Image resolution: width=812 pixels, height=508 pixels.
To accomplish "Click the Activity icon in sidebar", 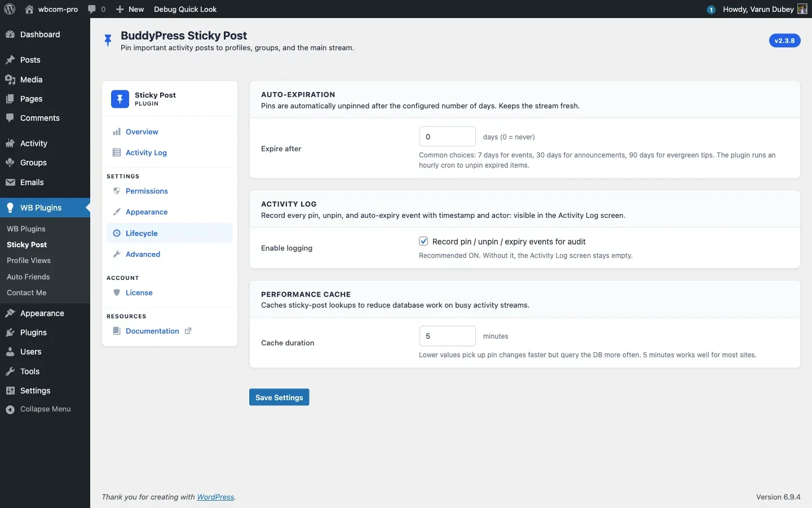I will pos(10,143).
